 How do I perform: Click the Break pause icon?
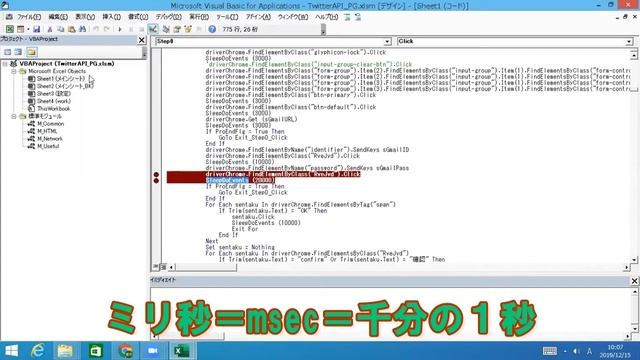(131, 29)
